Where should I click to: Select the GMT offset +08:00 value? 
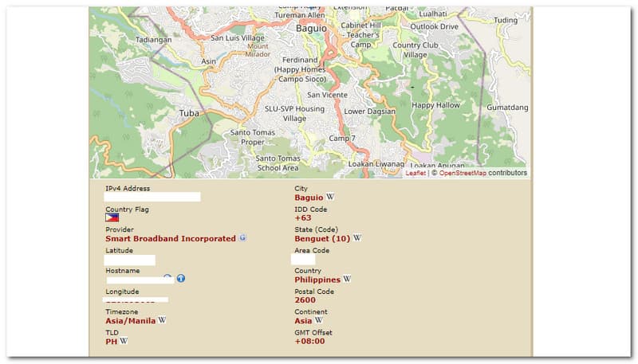click(x=309, y=341)
